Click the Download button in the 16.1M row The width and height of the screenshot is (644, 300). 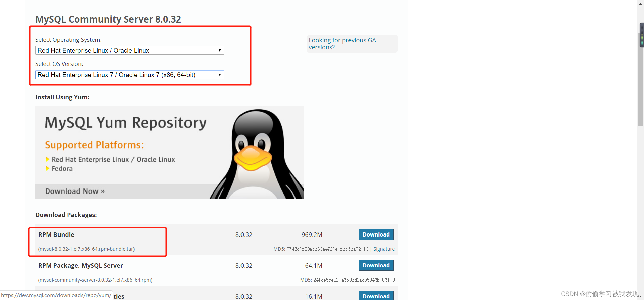tap(376, 296)
